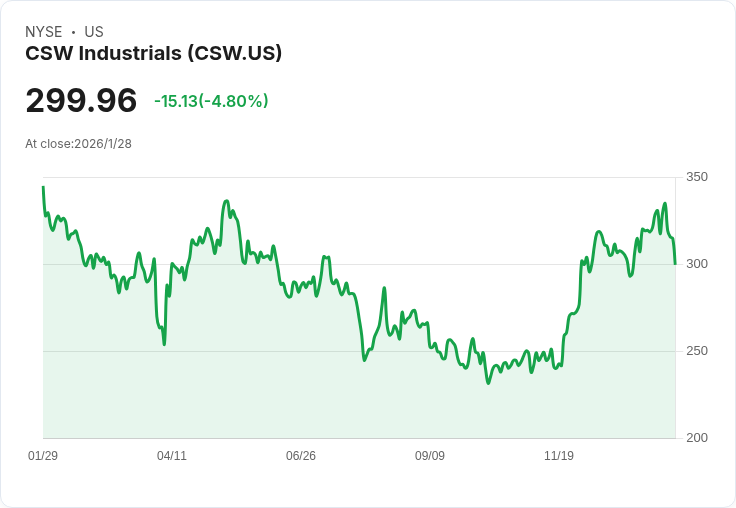The height and width of the screenshot is (508, 736).
Task: Open the CSW Industrials (CSW.US) title
Action: pos(153,53)
